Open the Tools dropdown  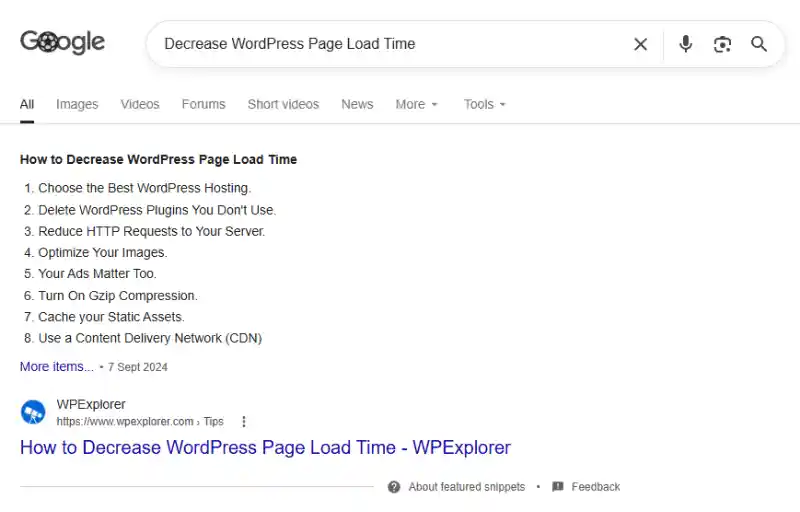(484, 105)
